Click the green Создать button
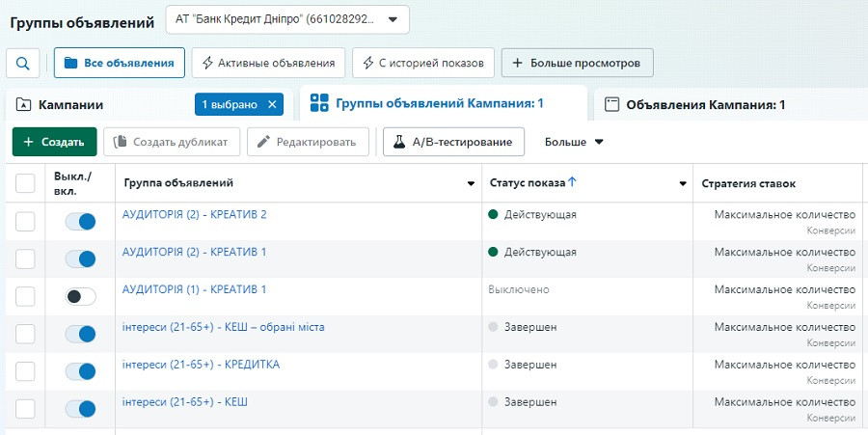Screen dimensions: 868x435 point(54,142)
